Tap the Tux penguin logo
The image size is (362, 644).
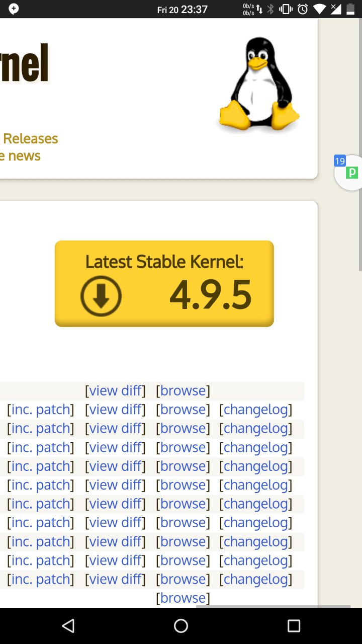click(259, 84)
